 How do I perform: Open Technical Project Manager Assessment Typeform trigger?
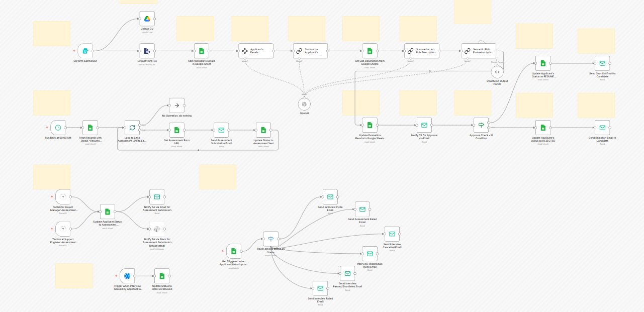(63, 197)
